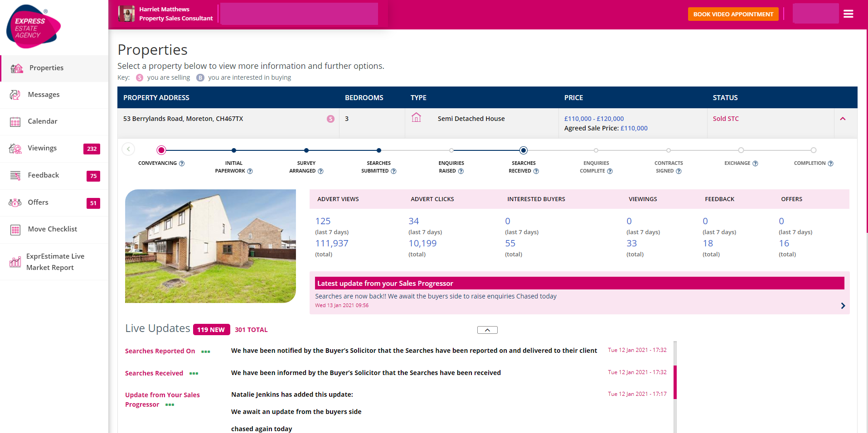Open Messages from the sidebar
This screenshot has width=868, height=433.
pyautogui.click(x=54, y=95)
